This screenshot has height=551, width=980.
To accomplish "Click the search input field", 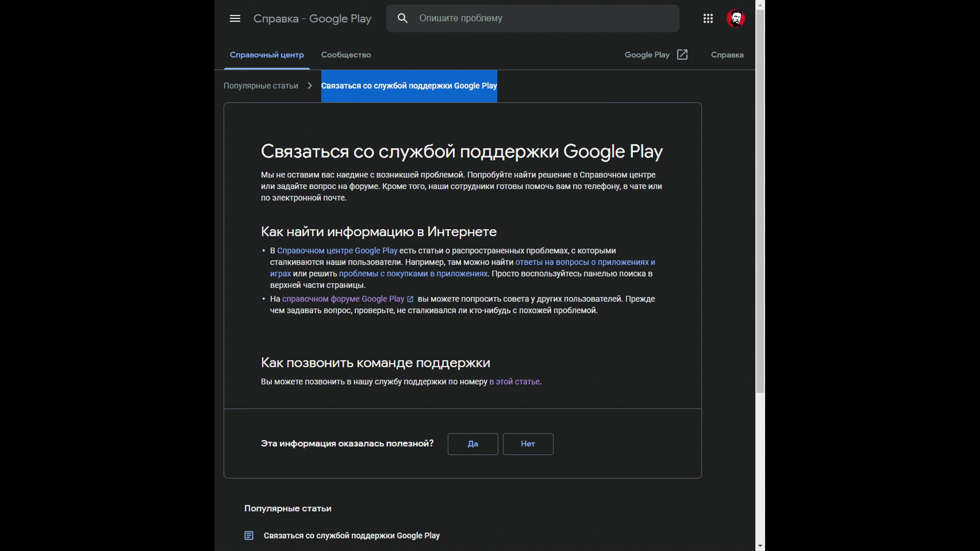I will (x=532, y=18).
